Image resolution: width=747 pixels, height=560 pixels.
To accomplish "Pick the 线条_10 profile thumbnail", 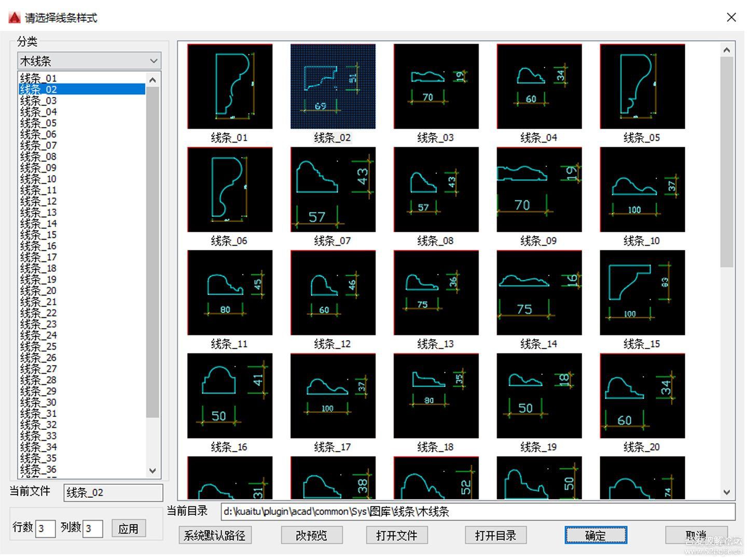I will click(x=642, y=189).
